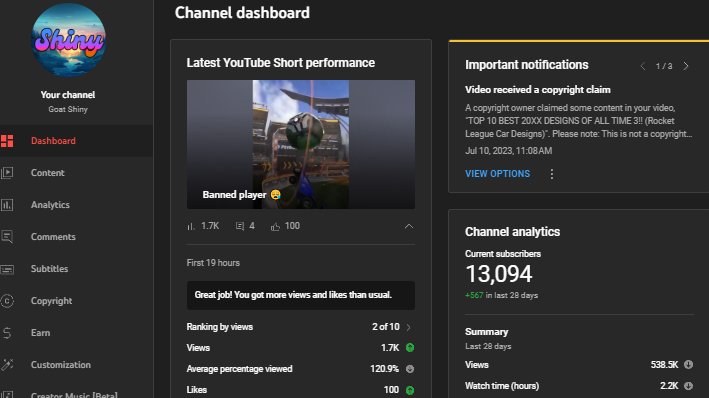Click the '120.9%' average percentage value
Viewport: 709px width, 398px height.
(384, 369)
